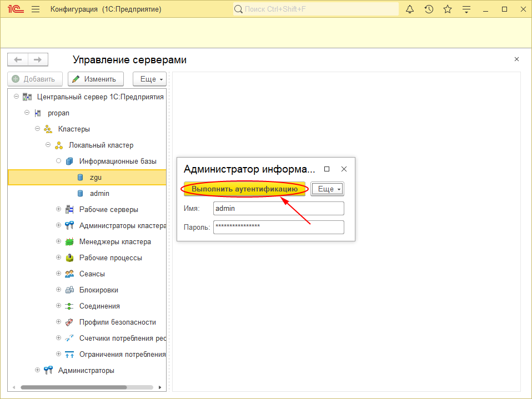Open the service settings lines icon
532x399 pixels.
click(466, 9)
